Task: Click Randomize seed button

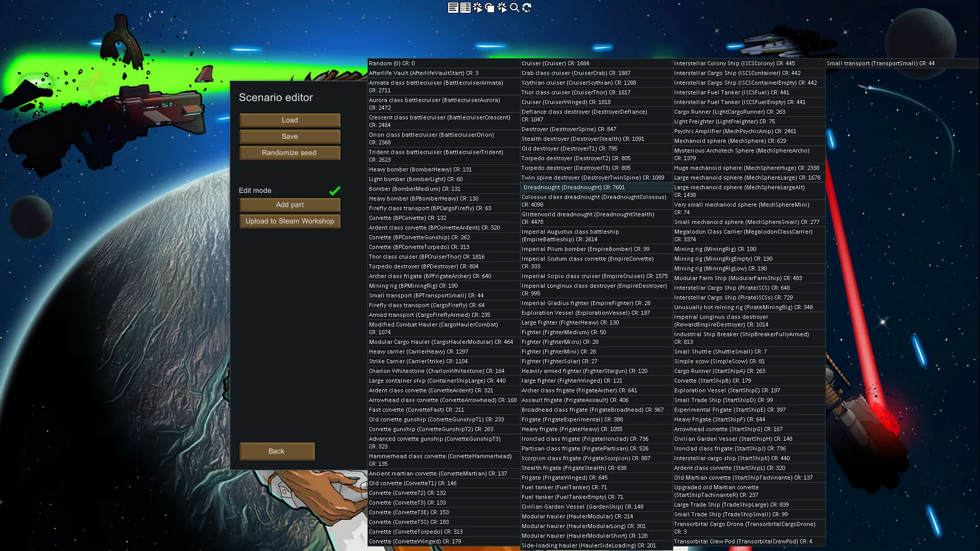Action: [289, 153]
